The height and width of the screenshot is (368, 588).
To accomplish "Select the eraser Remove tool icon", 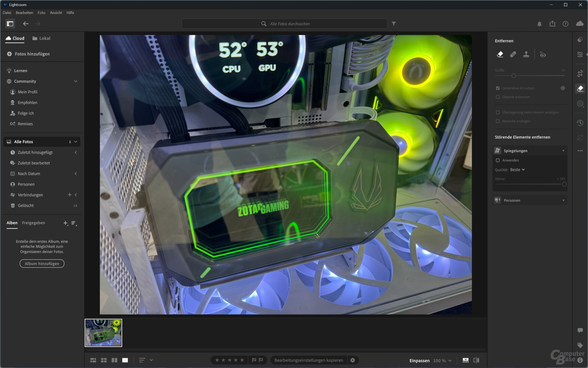I will [x=500, y=54].
